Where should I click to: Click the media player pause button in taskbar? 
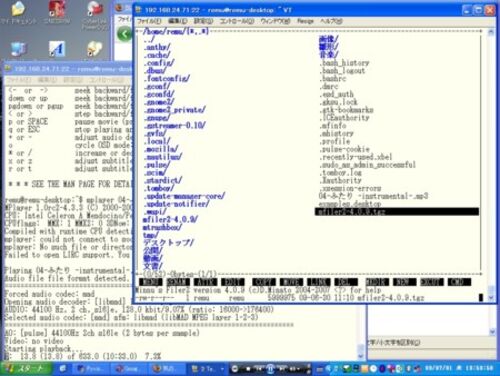point(270,369)
